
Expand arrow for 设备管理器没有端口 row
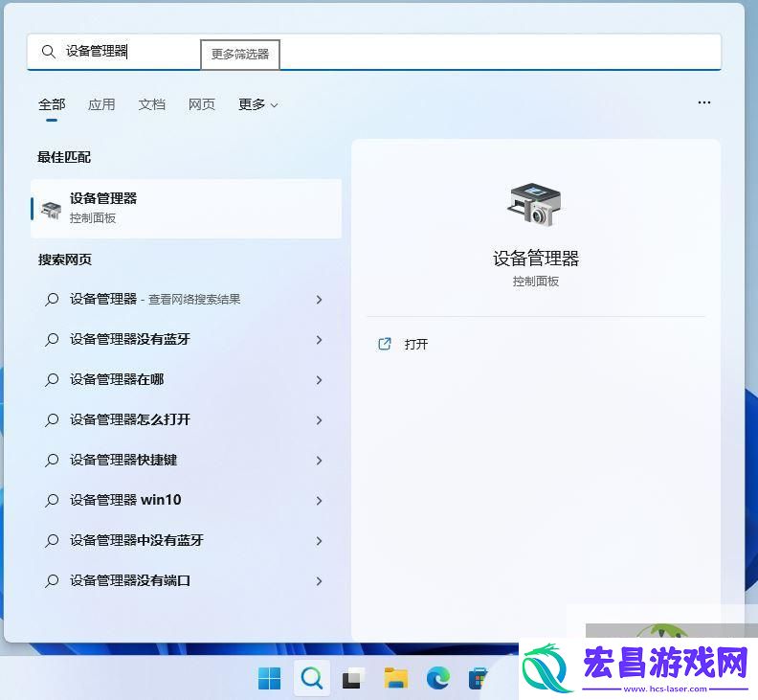(x=319, y=581)
